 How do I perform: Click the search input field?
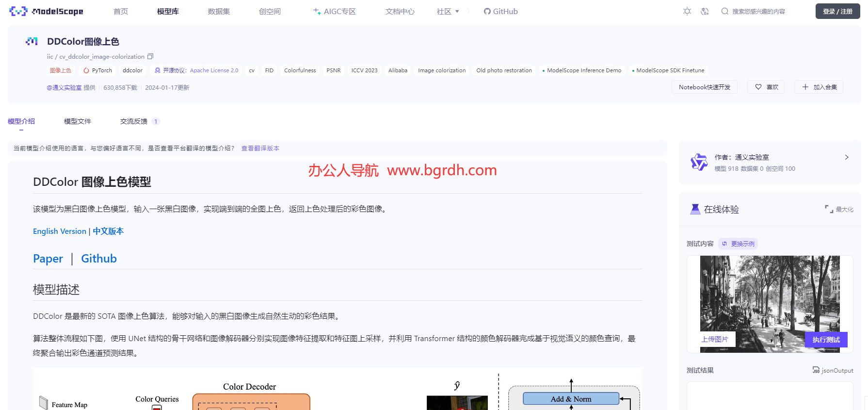tap(758, 11)
